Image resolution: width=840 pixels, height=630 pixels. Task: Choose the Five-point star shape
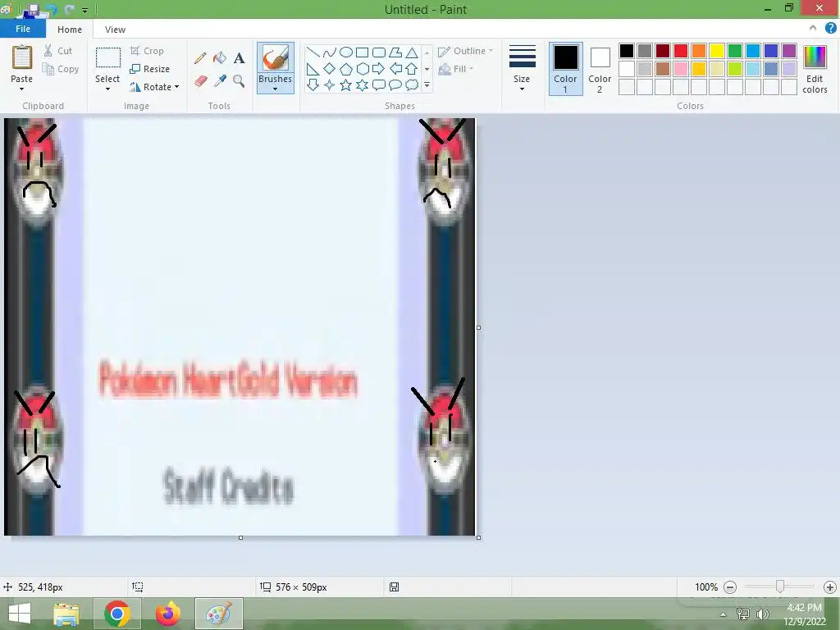click(x=346, y=84)
